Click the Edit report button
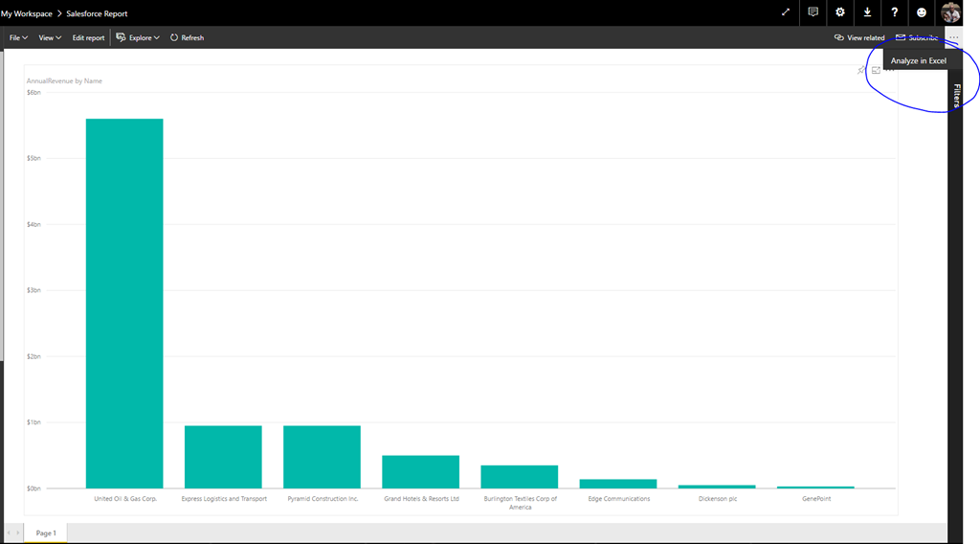This screenshot has height=544, width=980. 89,37
